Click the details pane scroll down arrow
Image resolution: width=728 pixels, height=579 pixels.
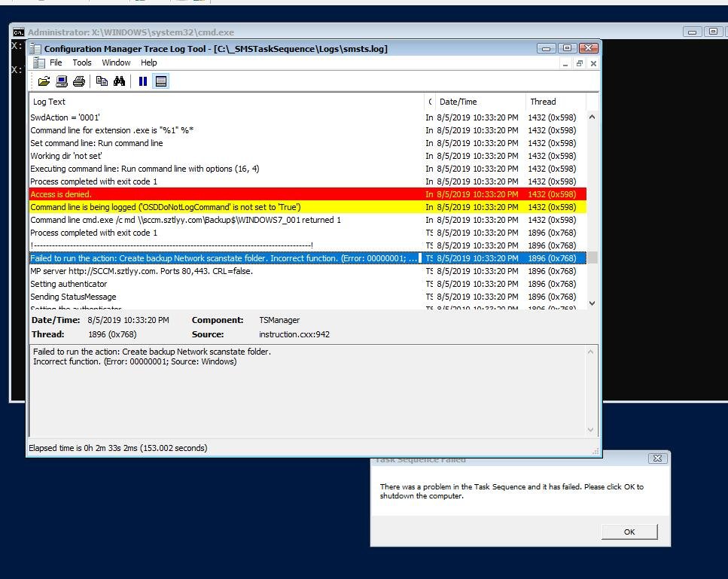(x=590, y=429)
